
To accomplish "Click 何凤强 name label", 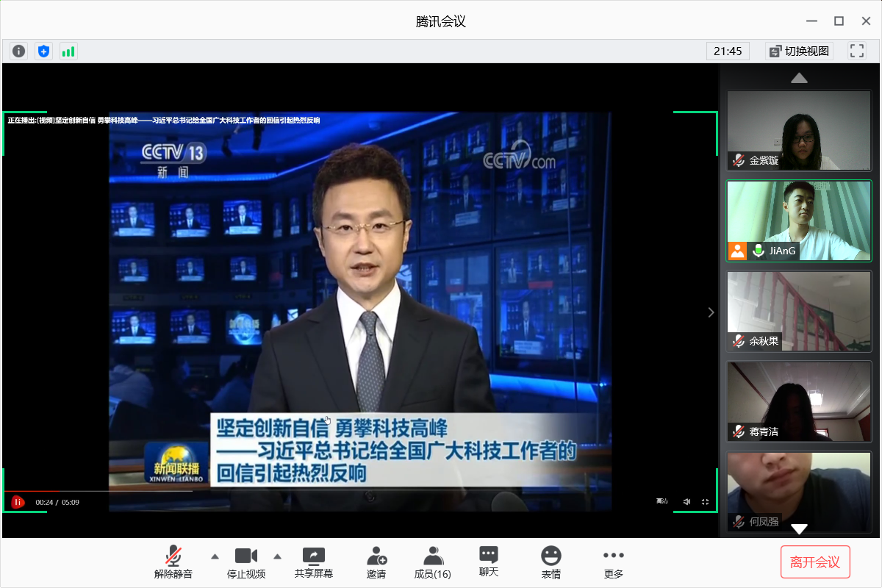I will tap(764, 522).
